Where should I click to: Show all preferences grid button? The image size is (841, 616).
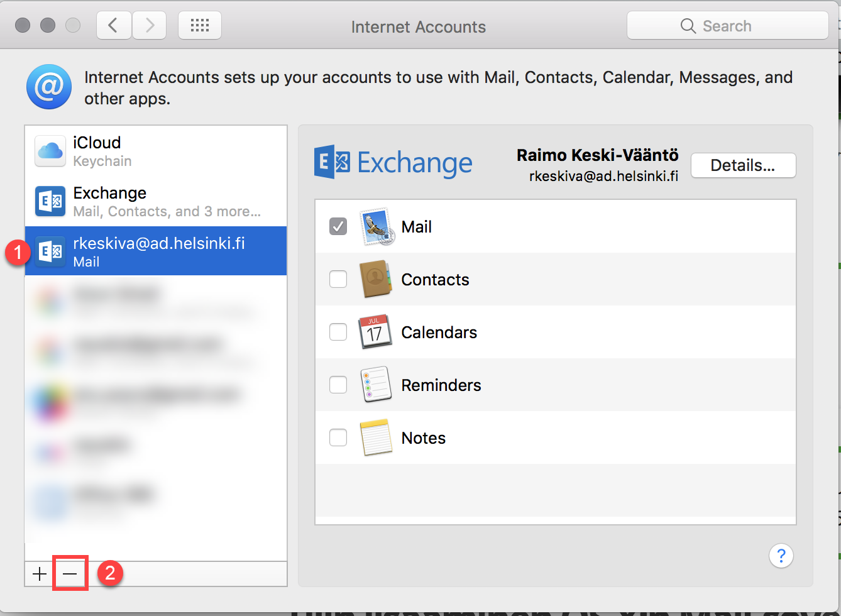coord(200,26)
